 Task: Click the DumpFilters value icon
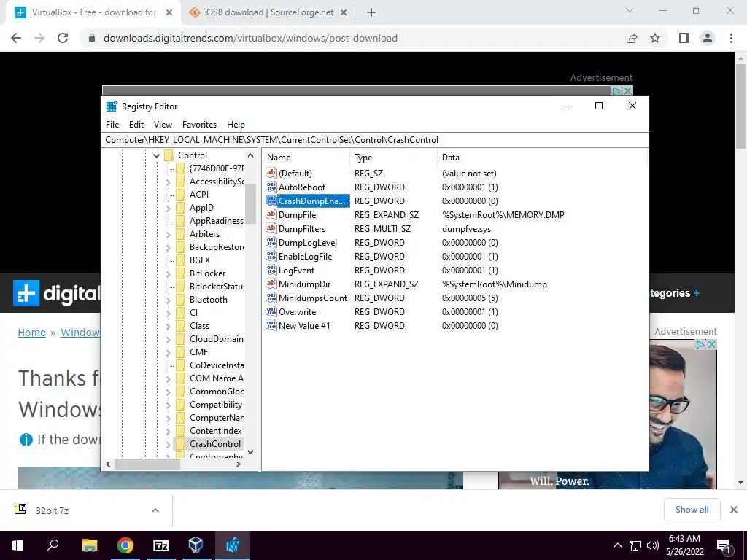(271, 228)
